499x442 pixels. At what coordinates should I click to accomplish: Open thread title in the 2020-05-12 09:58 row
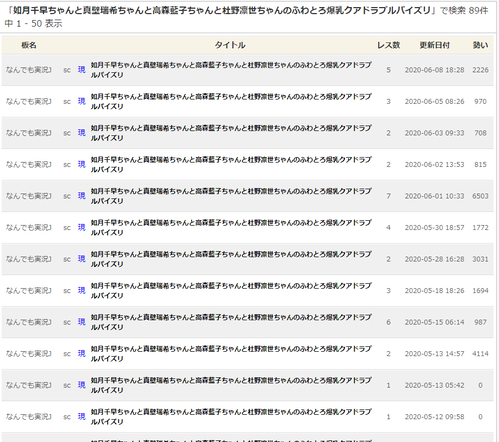[x=231, y=416]
